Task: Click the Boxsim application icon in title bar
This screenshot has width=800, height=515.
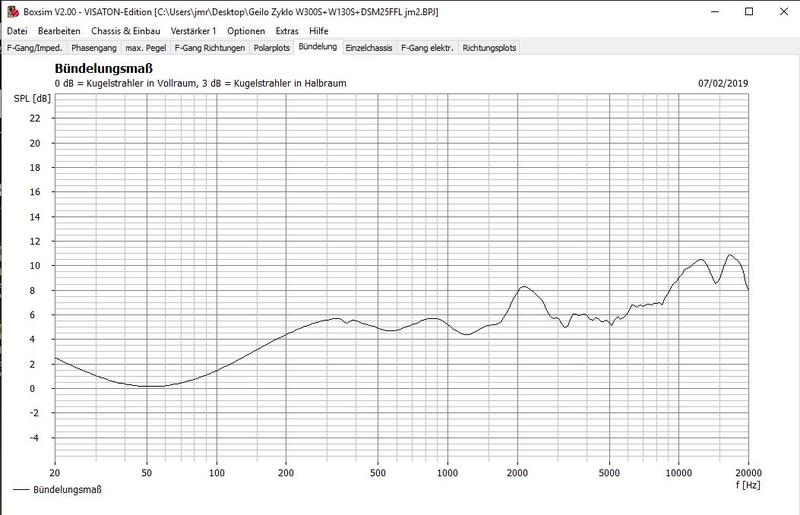Action: (x=13, y=11)
